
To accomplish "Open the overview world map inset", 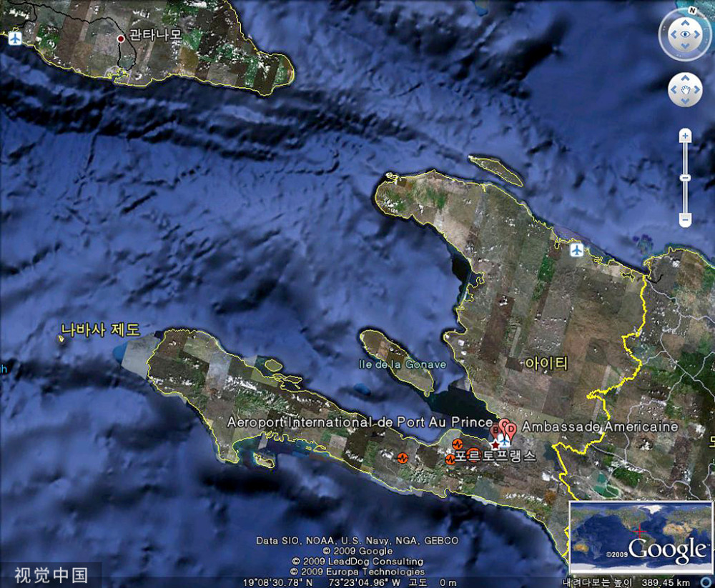I will coord(641,537).
